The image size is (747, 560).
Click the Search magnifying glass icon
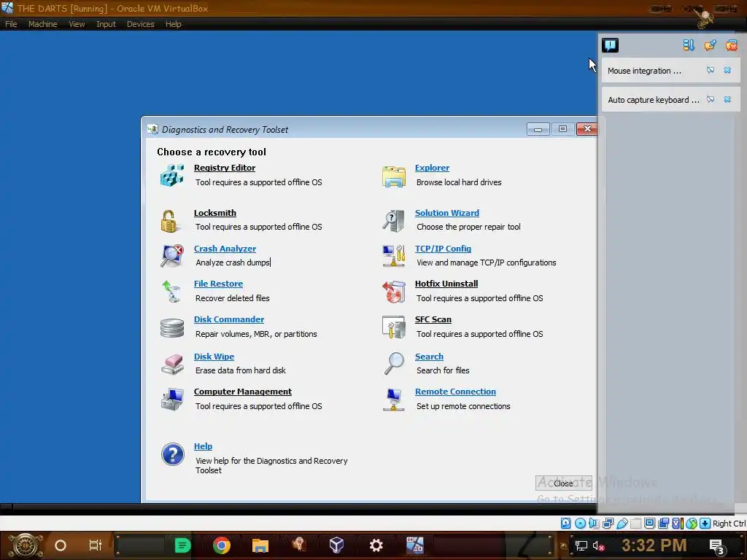click(395, 364)
